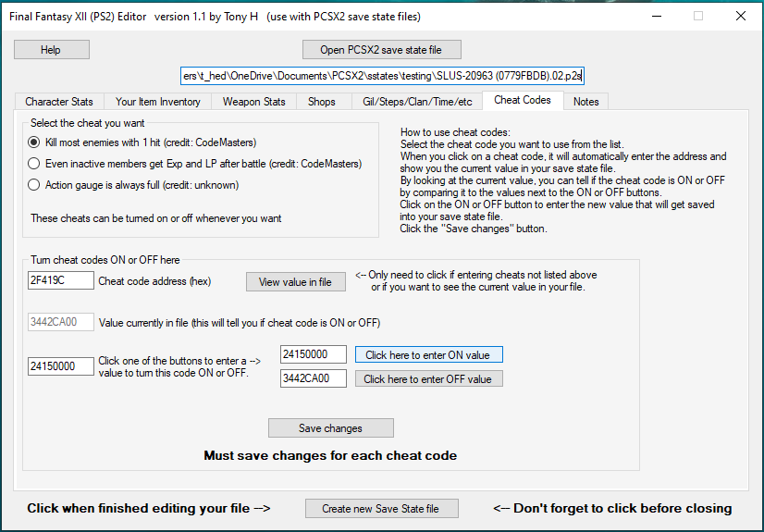Viewport: 764px width, 532px height.
Task: Click here to enter OFF value
Action: (x=428, y=378)
